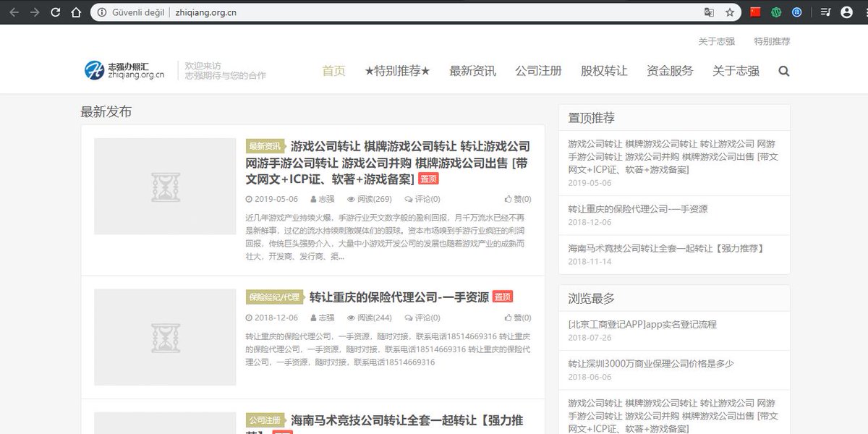This screenshot has width=868, height=434.
Task: Reload the page with refresh icon
Action: pos(55,12)
